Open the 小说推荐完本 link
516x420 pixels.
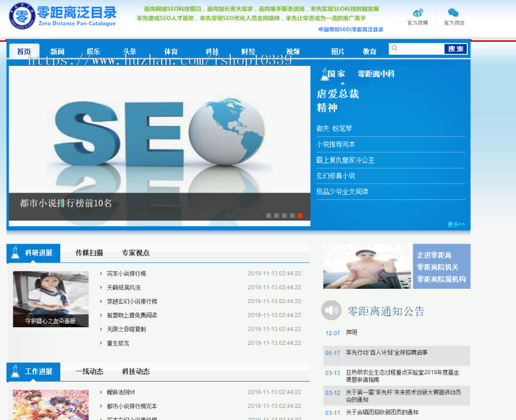pos(336,144)
